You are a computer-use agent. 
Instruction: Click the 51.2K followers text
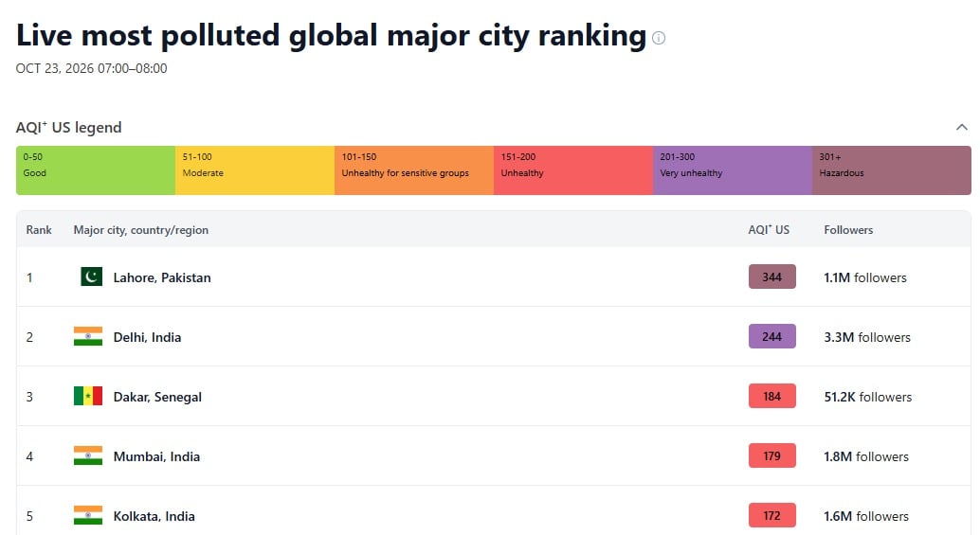(x=867, y=397)
